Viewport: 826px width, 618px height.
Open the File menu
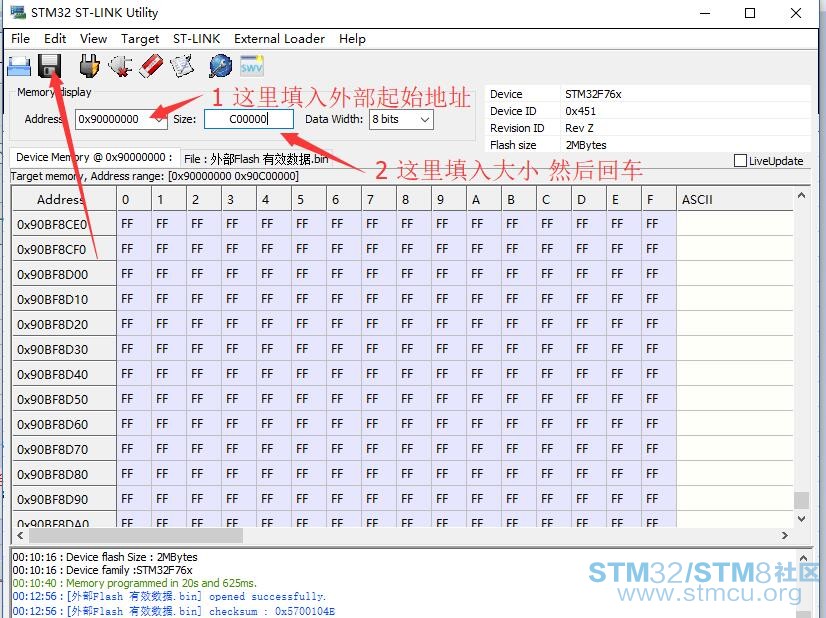coord(21,38)
